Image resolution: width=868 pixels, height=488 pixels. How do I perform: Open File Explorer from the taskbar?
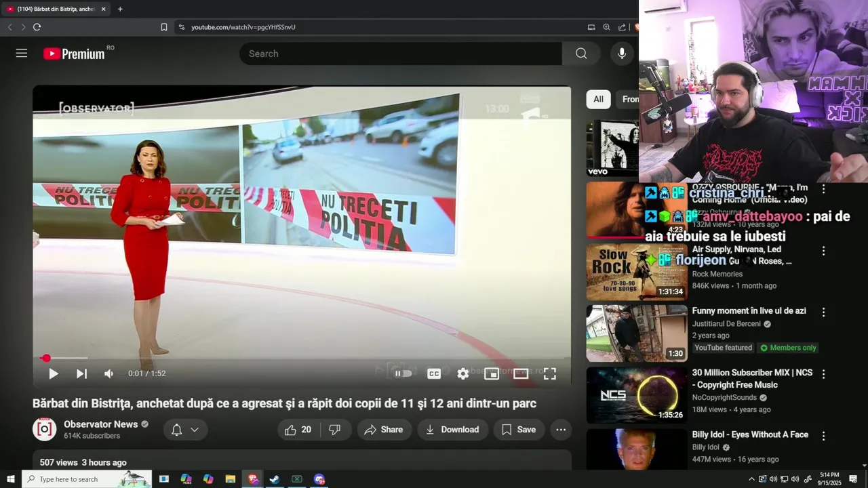coord(231,479)
